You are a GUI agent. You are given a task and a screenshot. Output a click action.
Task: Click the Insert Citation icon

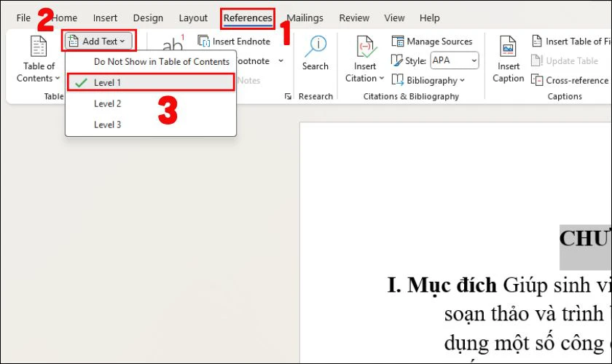[366, 47]
